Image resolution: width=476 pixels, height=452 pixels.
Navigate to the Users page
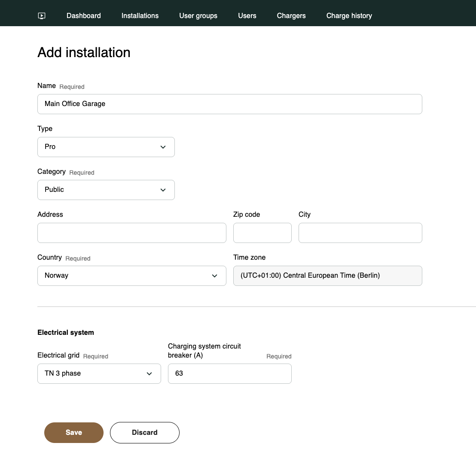(247, 16)
